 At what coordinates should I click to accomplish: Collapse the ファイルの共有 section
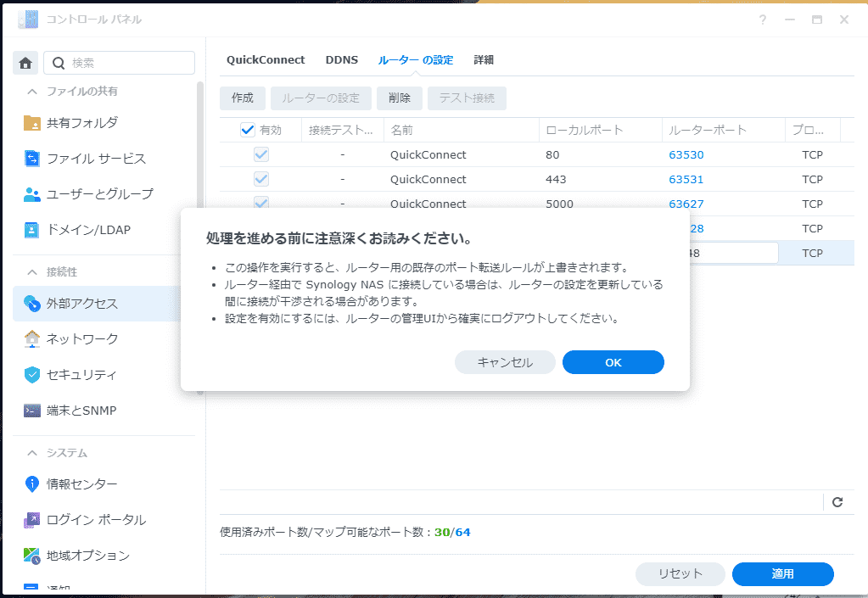(x=32, y=92)
